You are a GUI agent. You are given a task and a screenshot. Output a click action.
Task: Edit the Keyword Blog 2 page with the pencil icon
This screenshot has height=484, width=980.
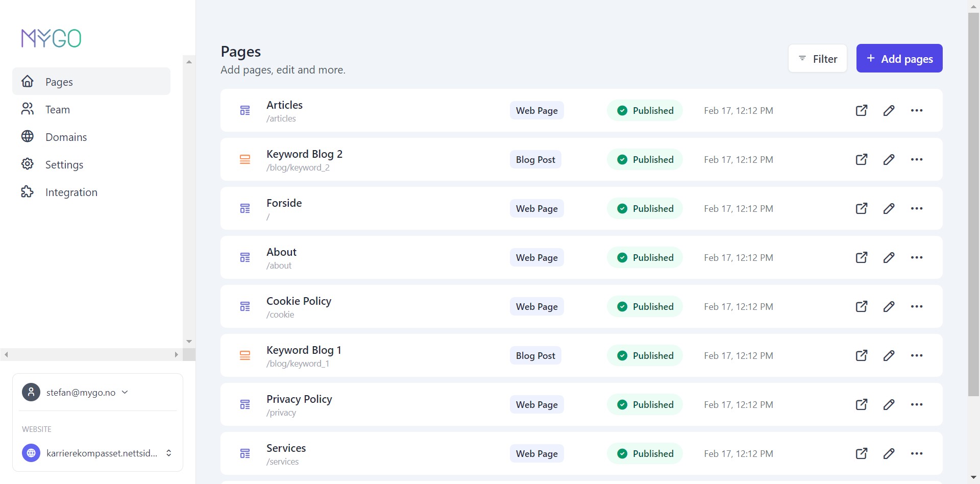tap(889, 159)
